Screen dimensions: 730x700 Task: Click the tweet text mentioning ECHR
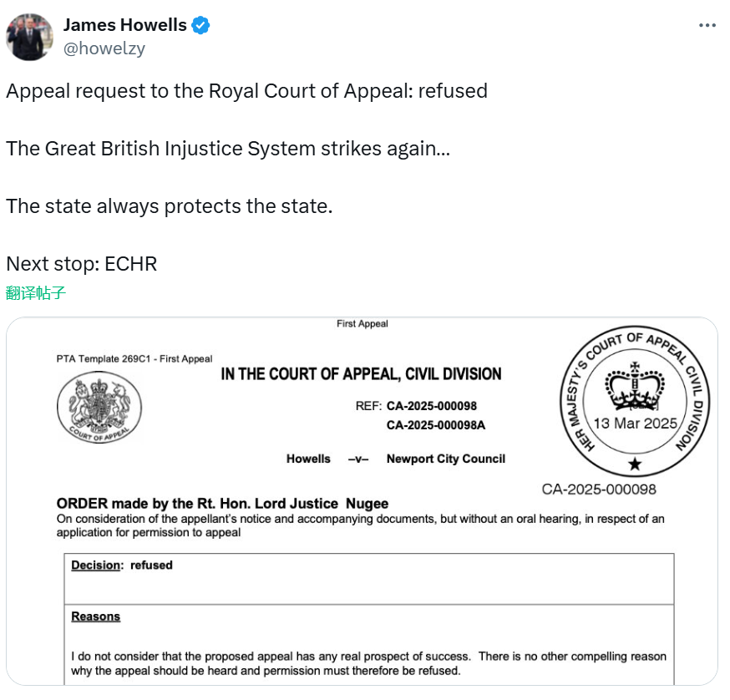tap(82, 264)
